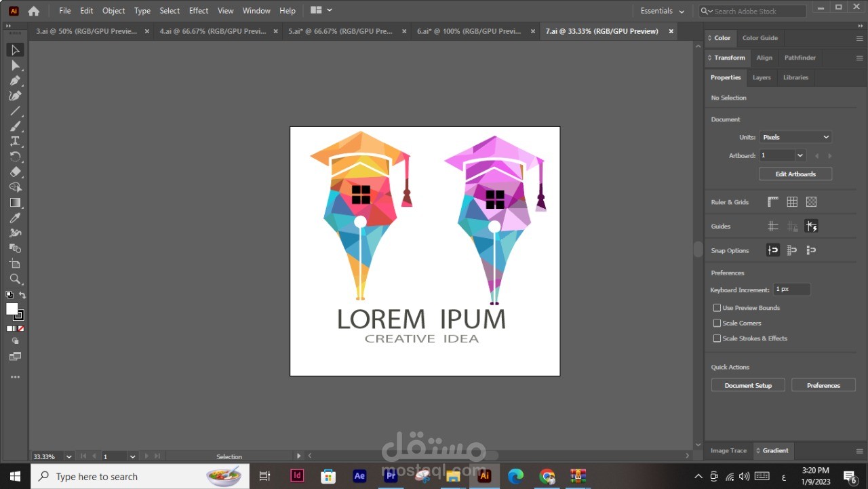868x489 pixels.
Task: Click the white Fill color swatch
Action: pyautogui.click(x=12, y=309)
